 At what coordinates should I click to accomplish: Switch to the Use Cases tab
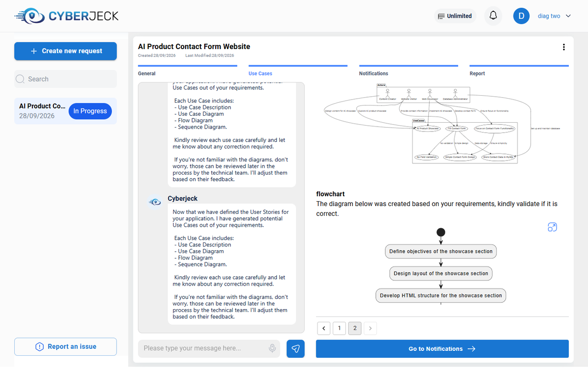coord(260,74)
